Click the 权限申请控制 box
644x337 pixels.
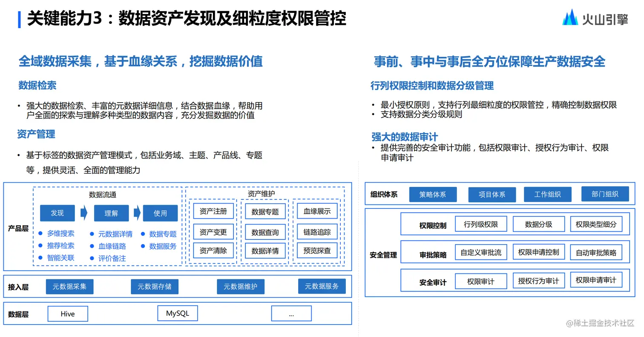538,252
